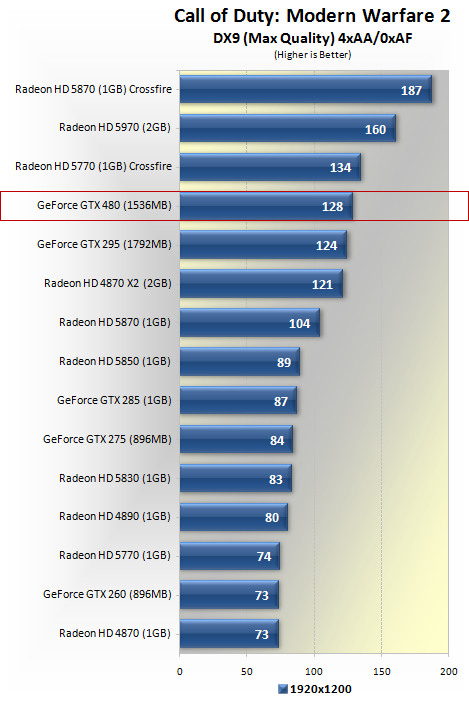Select the GeForce GTX 295 (1792MB) label
The image size is (469, 701).
104,244
